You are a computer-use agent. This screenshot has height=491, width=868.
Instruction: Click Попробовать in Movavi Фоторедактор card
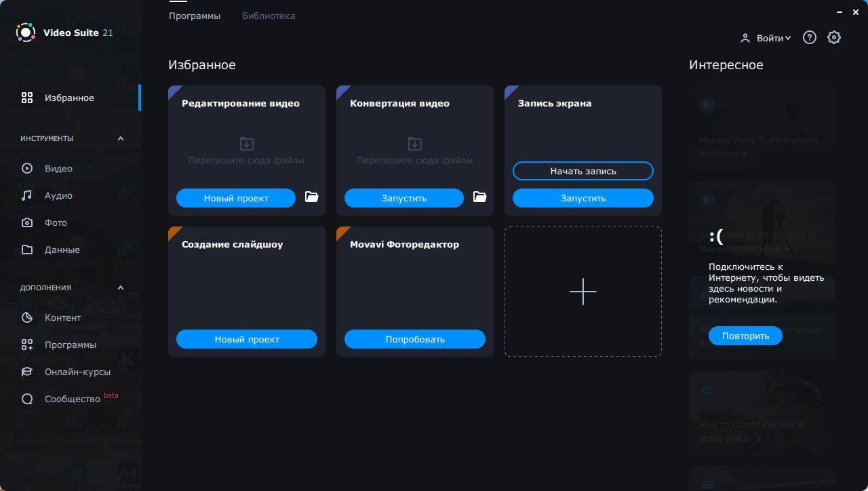coord(415,339)
